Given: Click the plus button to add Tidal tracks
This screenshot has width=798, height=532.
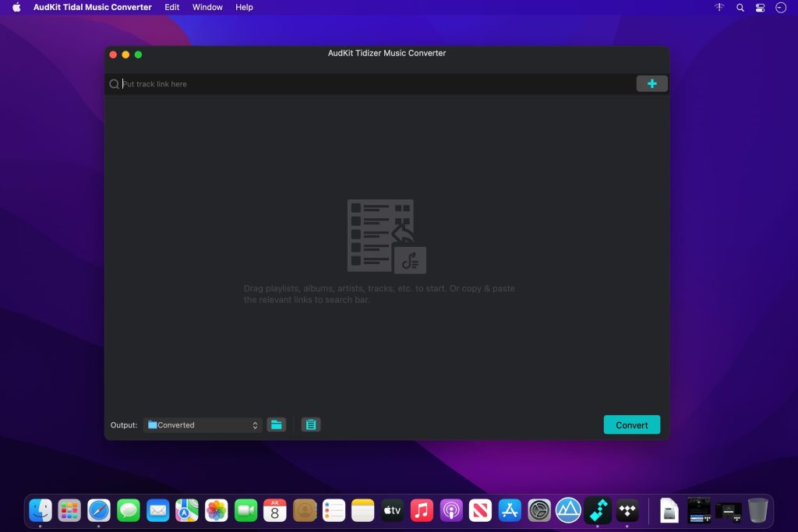Looking at the screenshot, I should click(651, 83).
